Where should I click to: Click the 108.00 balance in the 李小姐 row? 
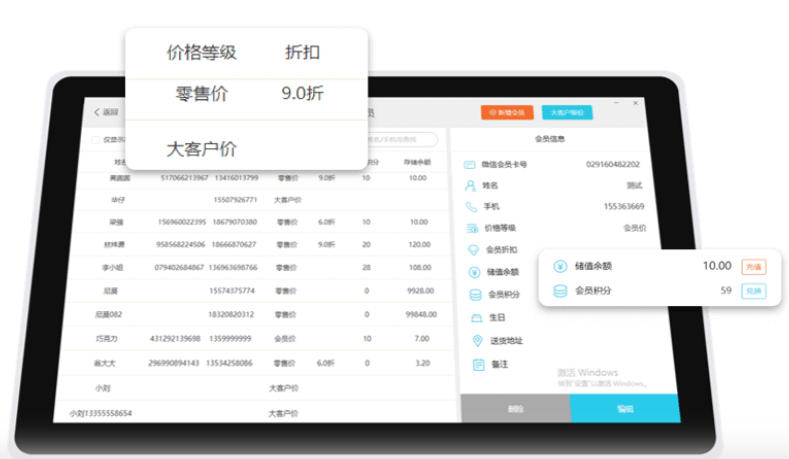420,268
